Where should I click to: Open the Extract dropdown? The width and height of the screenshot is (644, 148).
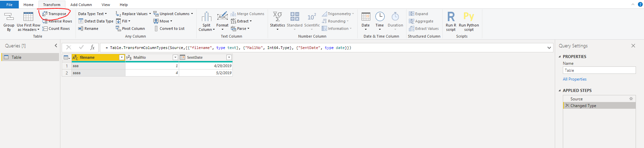tap(241, 21)
